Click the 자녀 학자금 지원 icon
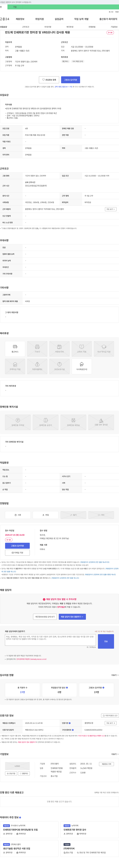Viewport: 119px width, 868px height. 104,349
